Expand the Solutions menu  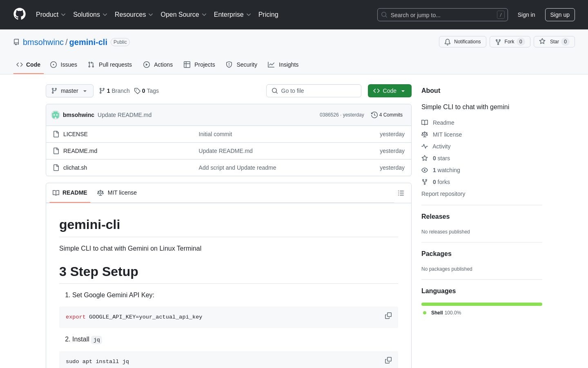[x=90, y=15]
